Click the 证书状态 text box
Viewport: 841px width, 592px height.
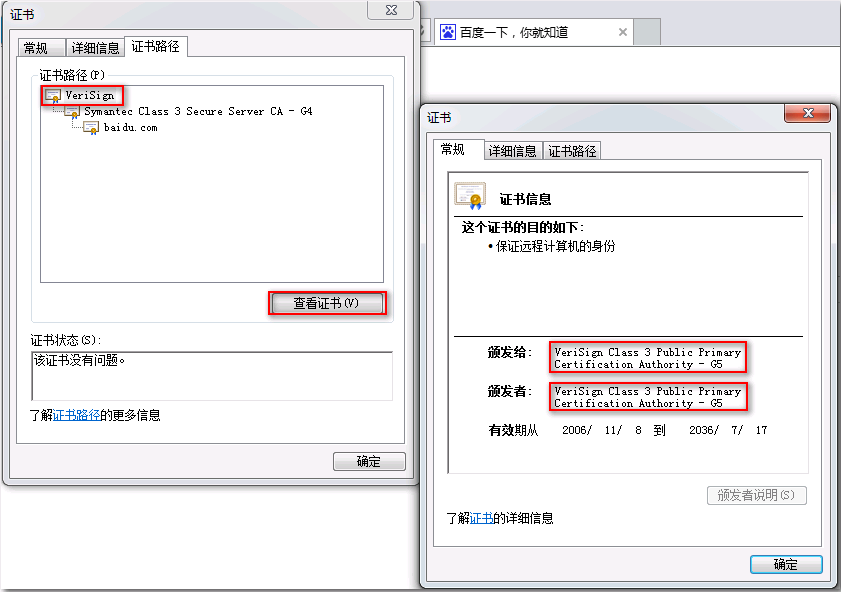[x=212, y=376]
